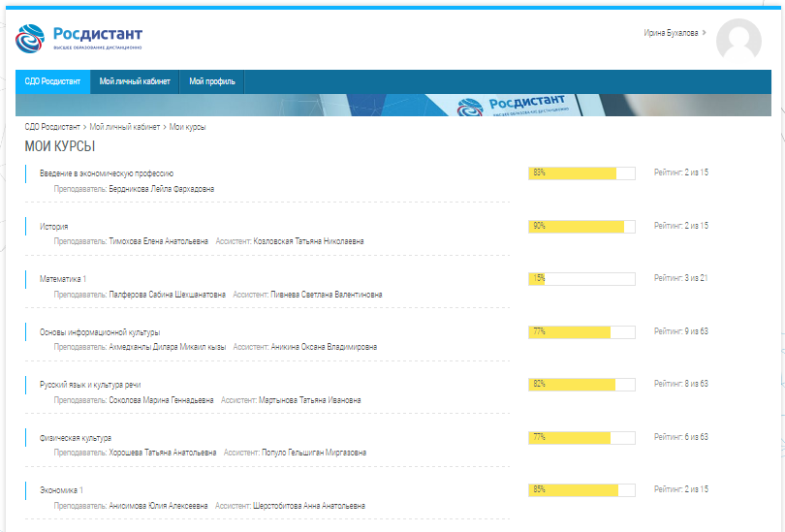Image resolution: width=785 pixels, height=532 pixels.
Task: Click the 15% progress bar for Математика 1
Action: point(581,279)
